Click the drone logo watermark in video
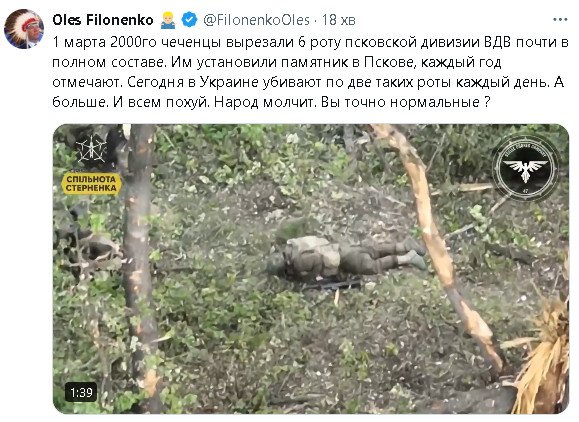Viewport: 579px width, 422px height. click(x=91, y=149)
